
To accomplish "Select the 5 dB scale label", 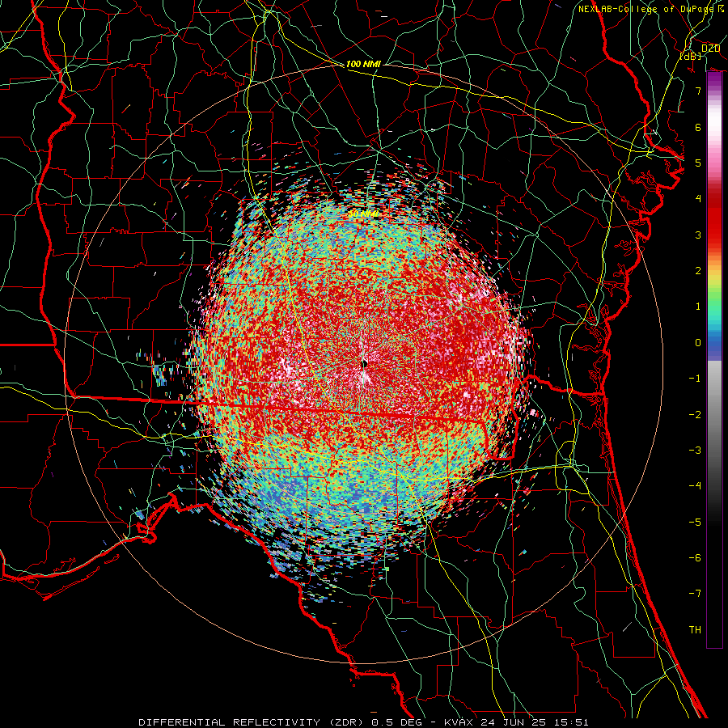I will (698, 163).
